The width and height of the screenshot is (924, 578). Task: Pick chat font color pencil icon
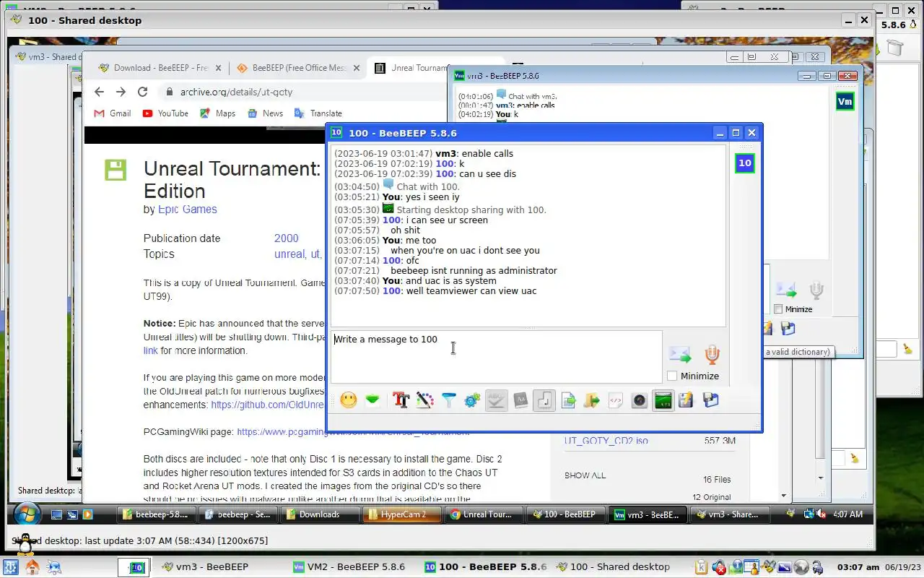click(x=424, y=400)
